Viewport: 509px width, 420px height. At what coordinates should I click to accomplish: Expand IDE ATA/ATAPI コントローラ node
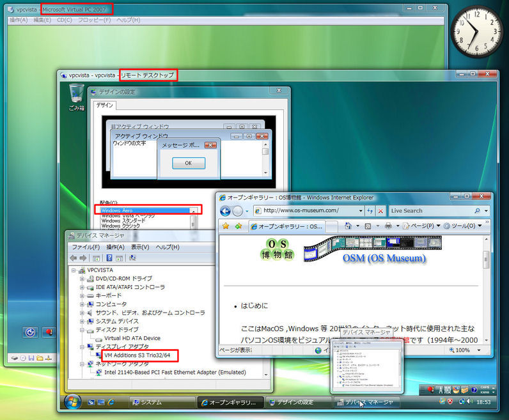pos(82,287)
